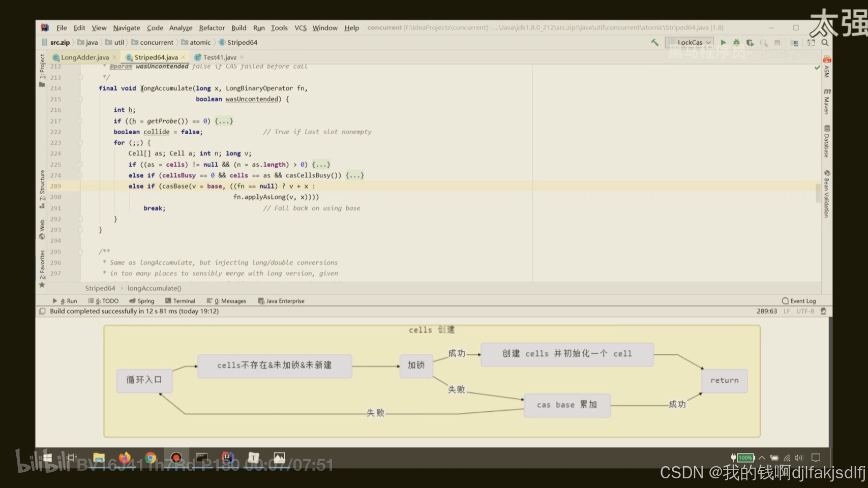Start debugging with the bug icon
Screen dimensions: 868x488
(737, 43)
